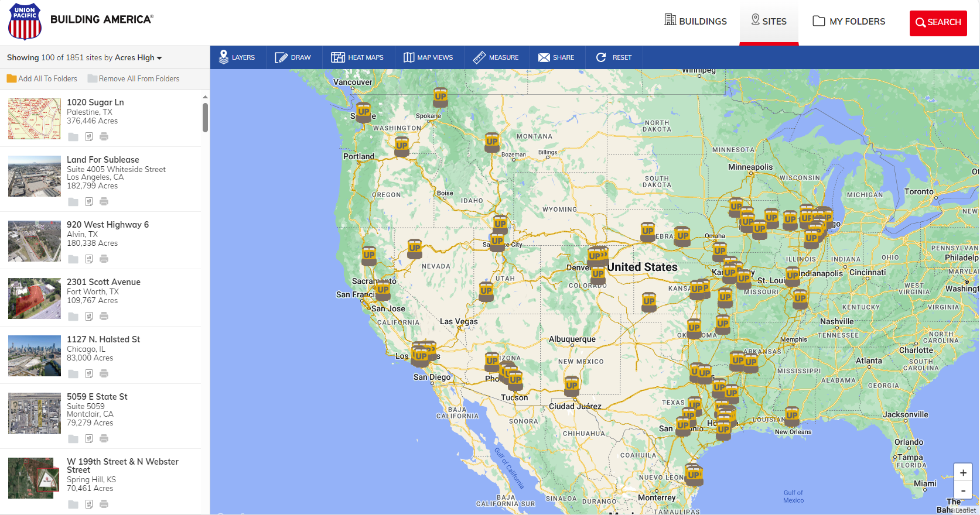The image size is (980, 515).
Task: View report for 1020 Sugar Ln
Action: point(89,137)
